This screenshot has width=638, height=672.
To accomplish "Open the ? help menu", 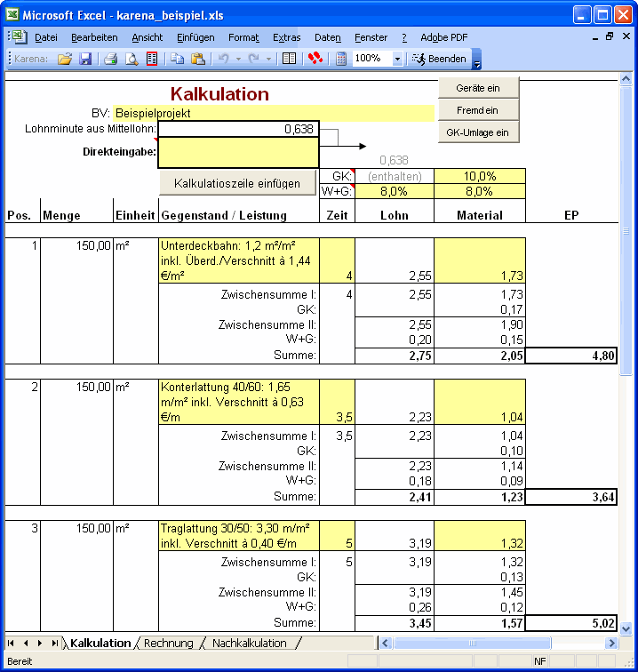I will pos(404,37).
